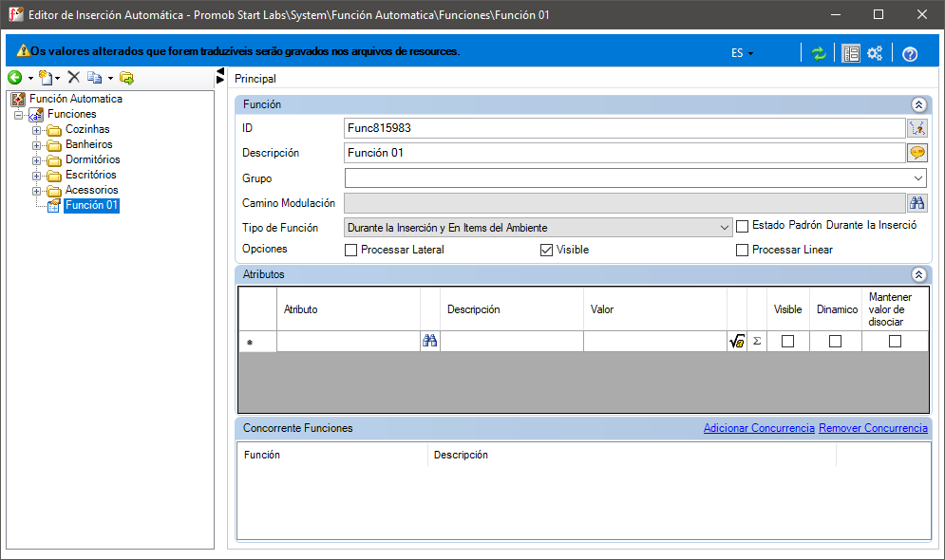This screenshot has width=945, height=560.
Task: Click the folder icon in the tree toolbar
Action: click(126, 77)
